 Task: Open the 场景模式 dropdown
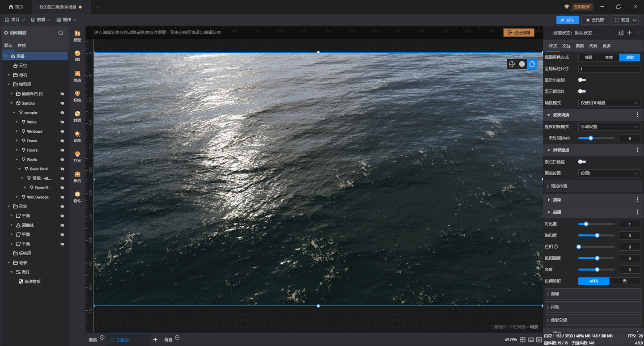click(x=609, y=103)
